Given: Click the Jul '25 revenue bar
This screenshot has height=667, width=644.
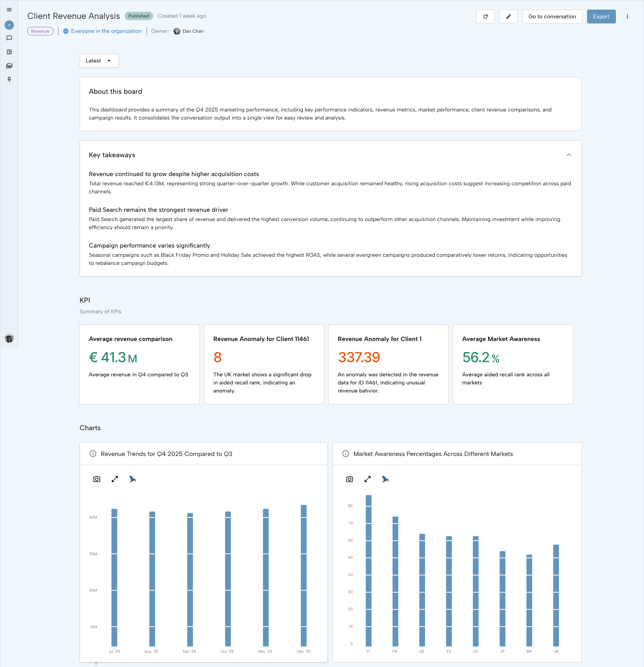Looking at the screenshot, I should click(x=114, y=577).
